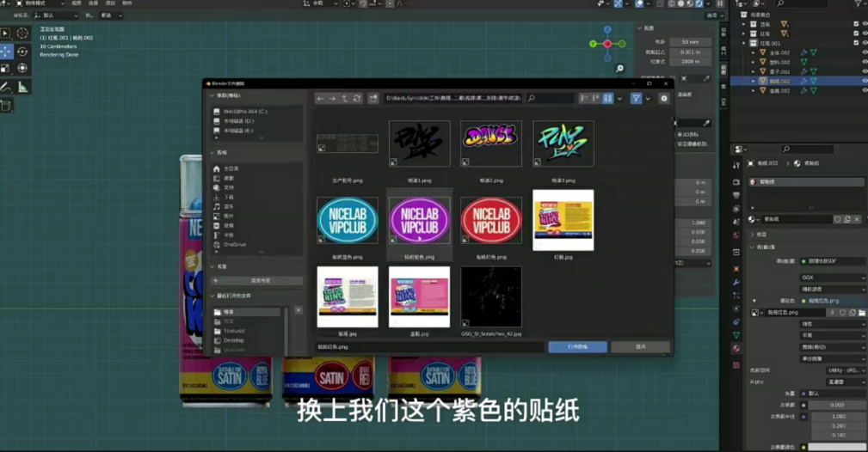
Task: Open GGX distribution dropdown
Action: coord(833,278)
